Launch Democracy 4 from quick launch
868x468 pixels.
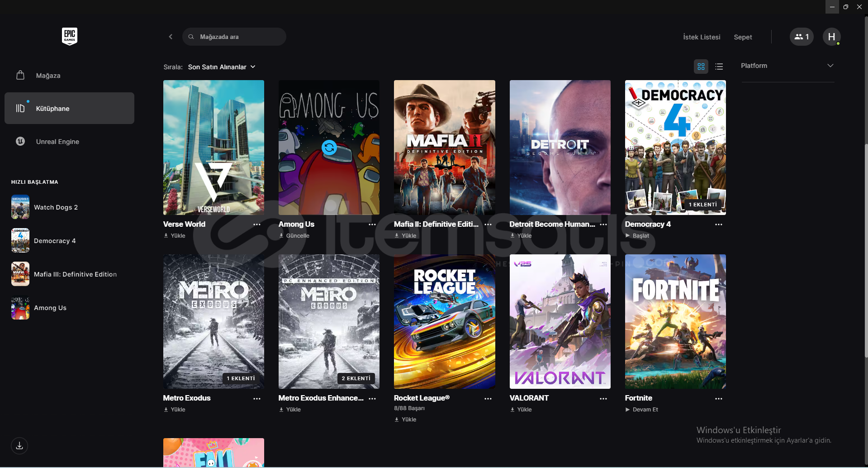tap(43, 240)
